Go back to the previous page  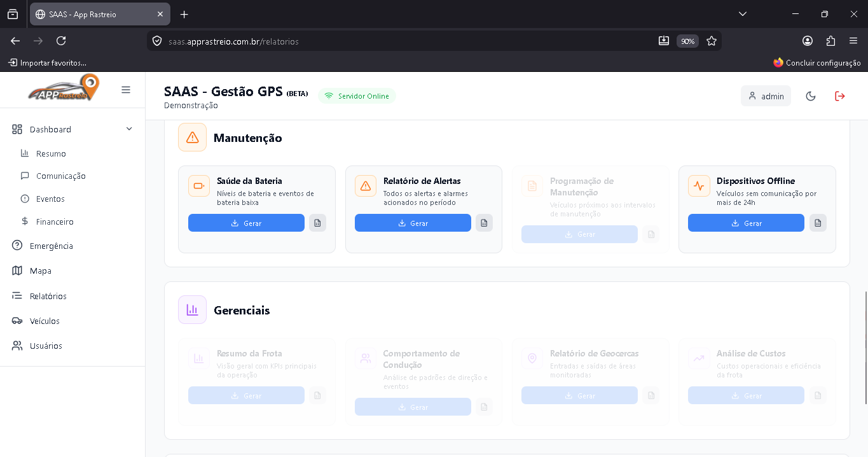tap(15, 41)
